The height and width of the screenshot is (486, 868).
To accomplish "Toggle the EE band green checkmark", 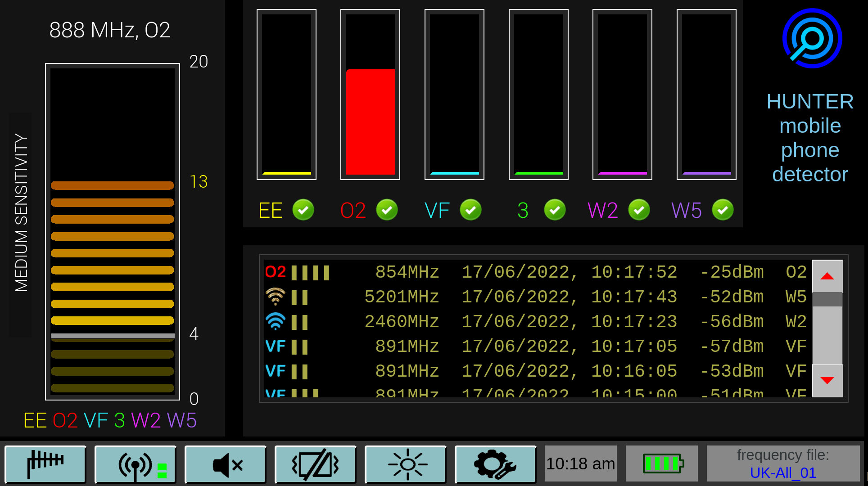I will pyautogui.click(x=303, y=210).
